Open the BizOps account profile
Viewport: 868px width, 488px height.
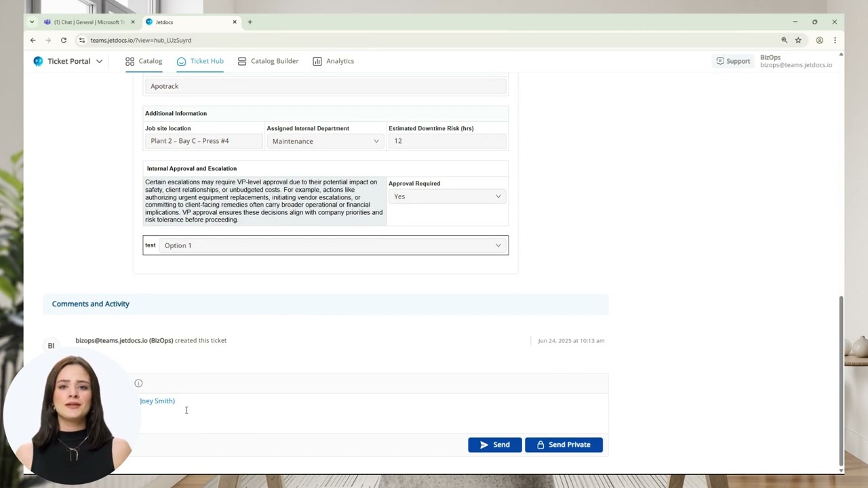[x=795, y=61]
